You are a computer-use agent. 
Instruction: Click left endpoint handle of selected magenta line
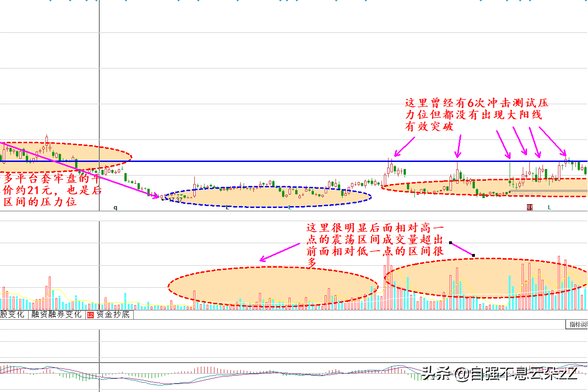click(451, 243)
